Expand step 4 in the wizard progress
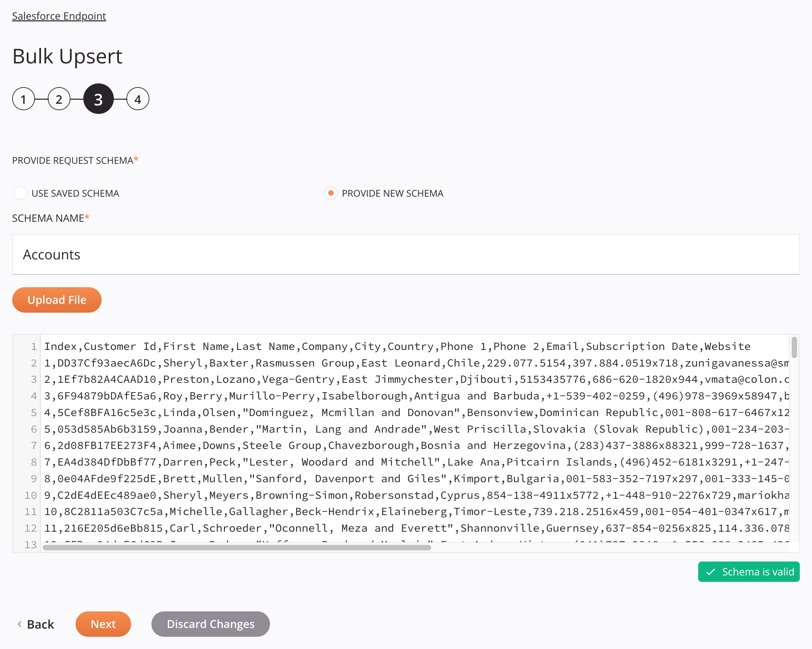Screen dimensions: 812x649 click(x=137, y=99)
